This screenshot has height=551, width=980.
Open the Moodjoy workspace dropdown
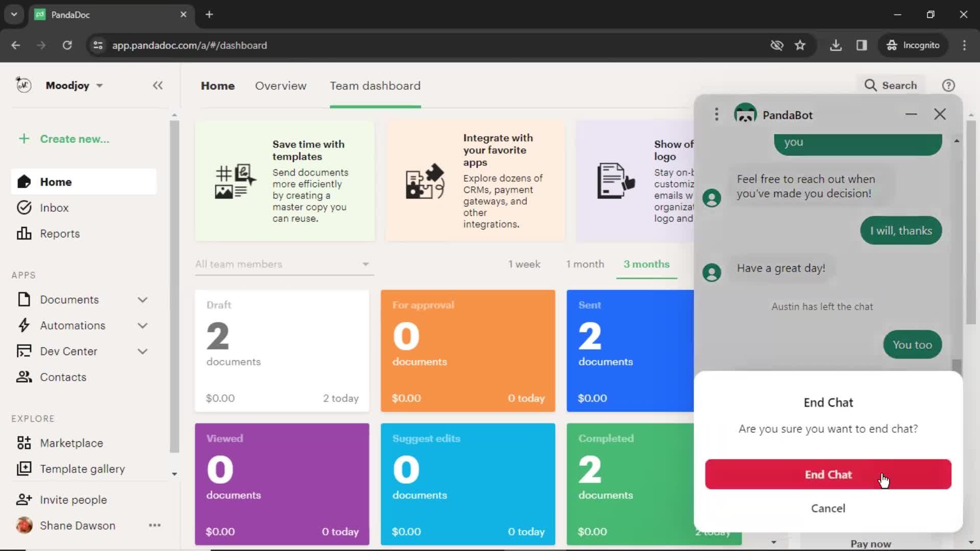[x=74, y=86]
